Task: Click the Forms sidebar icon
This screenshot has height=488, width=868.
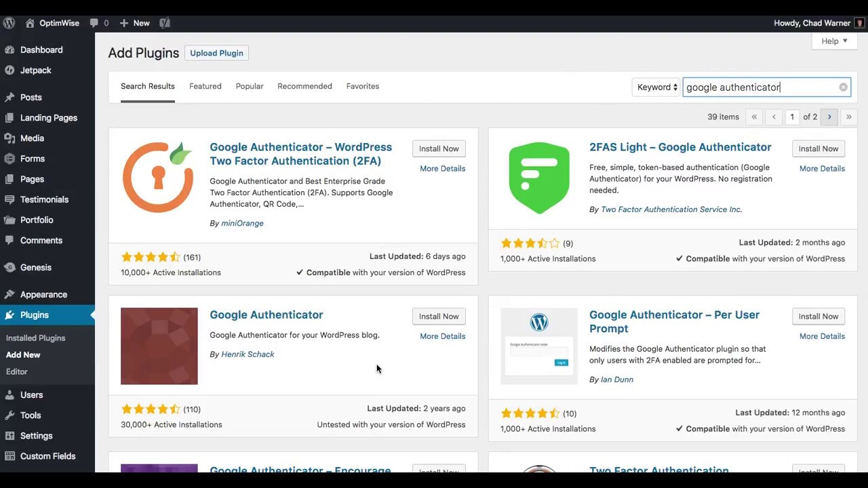Action: (x=9, y=159)
